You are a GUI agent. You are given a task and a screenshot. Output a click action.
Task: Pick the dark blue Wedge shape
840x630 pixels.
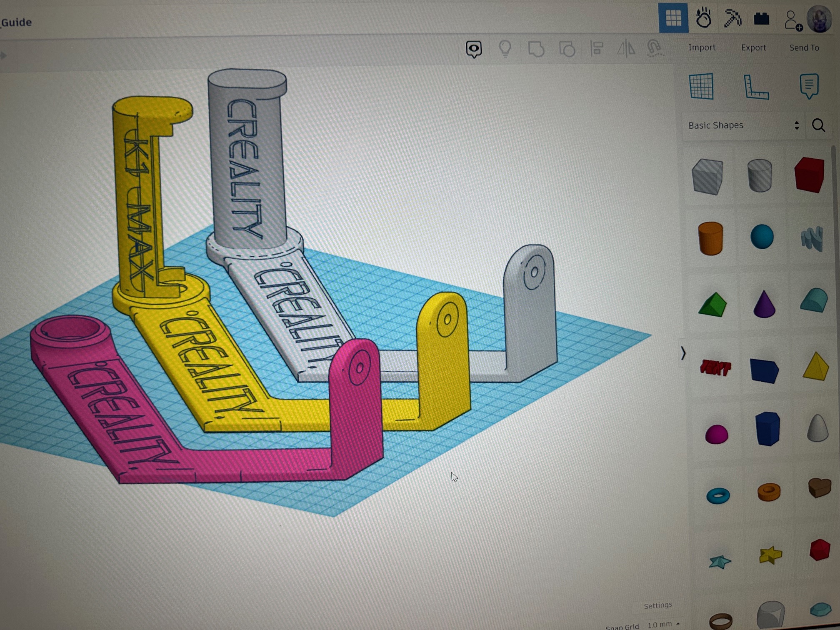pos(764,370)
